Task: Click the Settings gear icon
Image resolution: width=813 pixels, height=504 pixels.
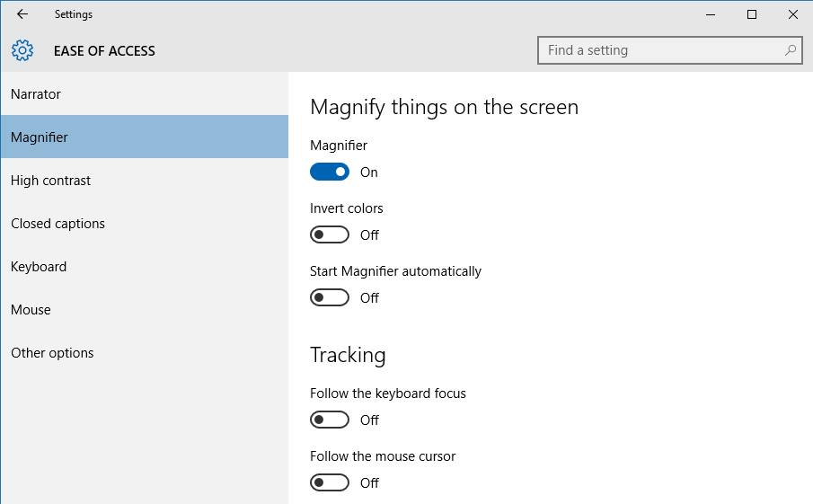Action: pyautogui.click(x=22, y=50)
